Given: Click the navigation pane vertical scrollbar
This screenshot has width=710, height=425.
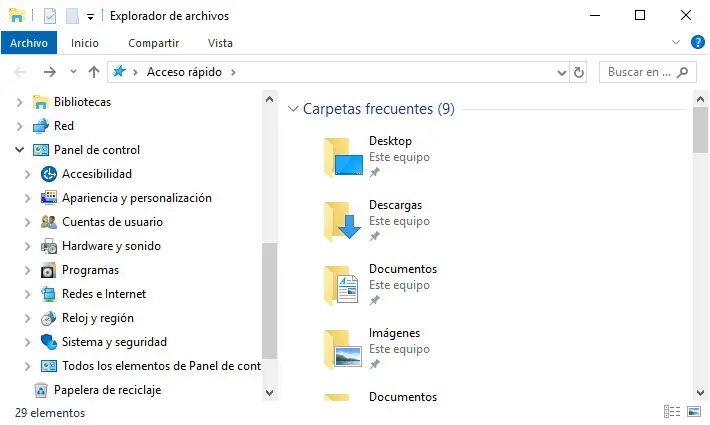Looking at the screenshot, I should point(269,300).
